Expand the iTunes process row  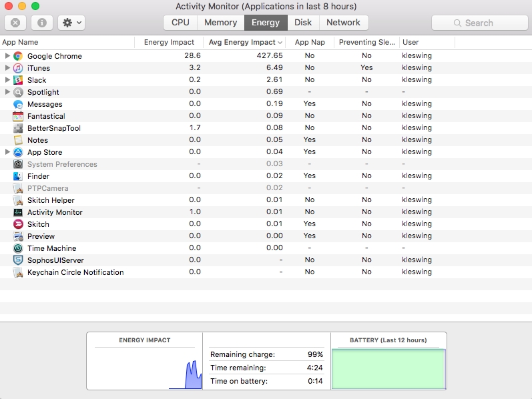point(7,67)
